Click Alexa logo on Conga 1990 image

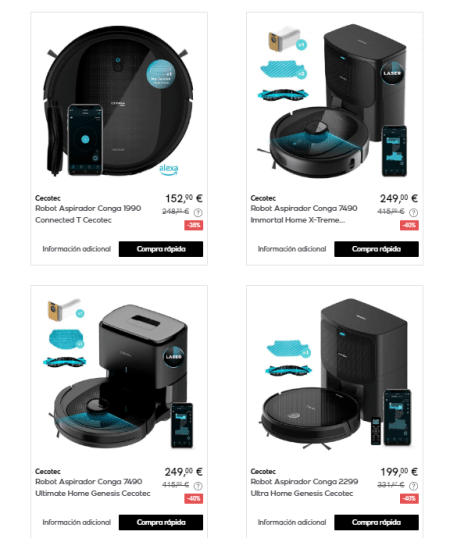pyautogui.click(x=168, y=169)
